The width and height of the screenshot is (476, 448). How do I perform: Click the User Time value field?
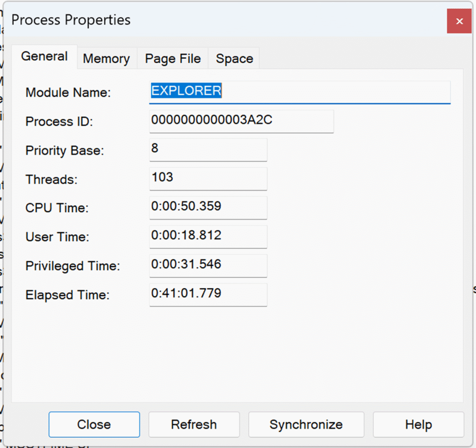208,236
